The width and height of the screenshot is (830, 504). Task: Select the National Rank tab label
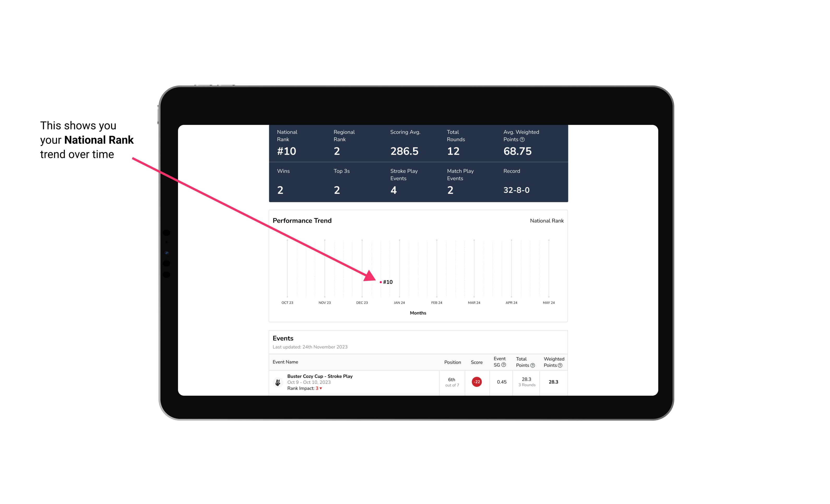coord(547,221)
